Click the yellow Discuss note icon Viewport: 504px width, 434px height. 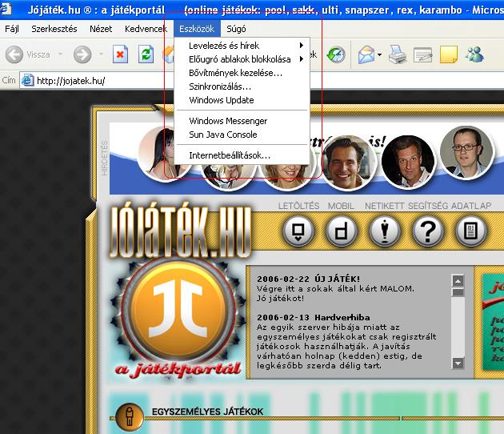tap(448, 54)
